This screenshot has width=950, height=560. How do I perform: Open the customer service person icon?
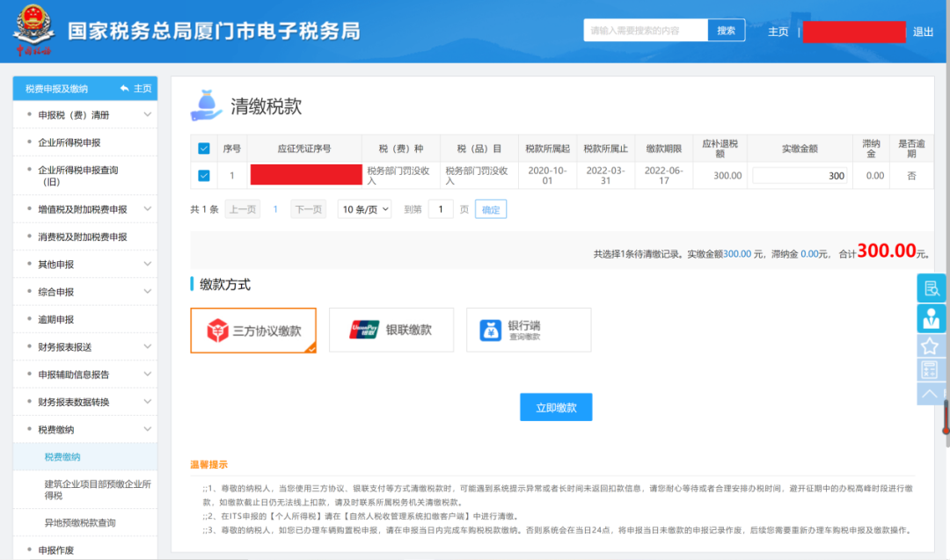point(931,318)
